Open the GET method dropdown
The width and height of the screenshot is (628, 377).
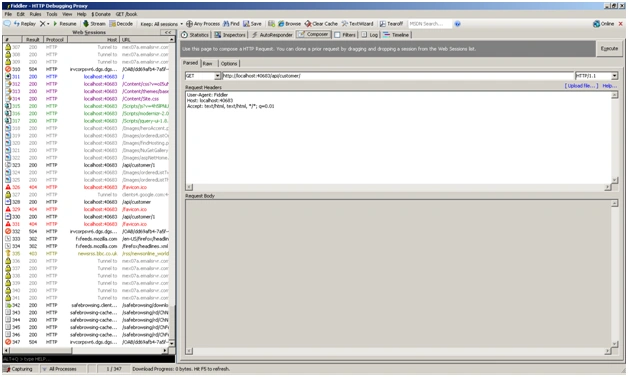coord(217,76)
